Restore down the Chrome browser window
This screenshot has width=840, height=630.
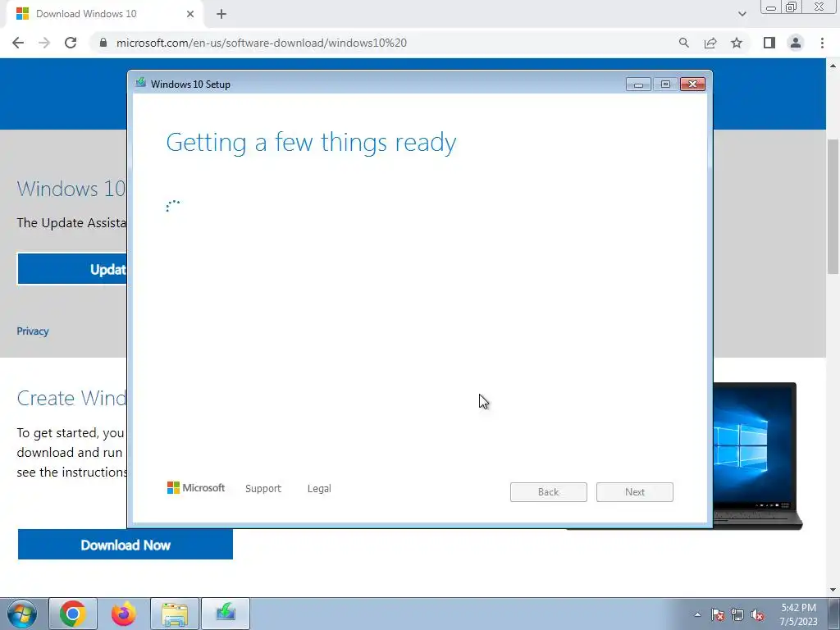pos(792,7)
